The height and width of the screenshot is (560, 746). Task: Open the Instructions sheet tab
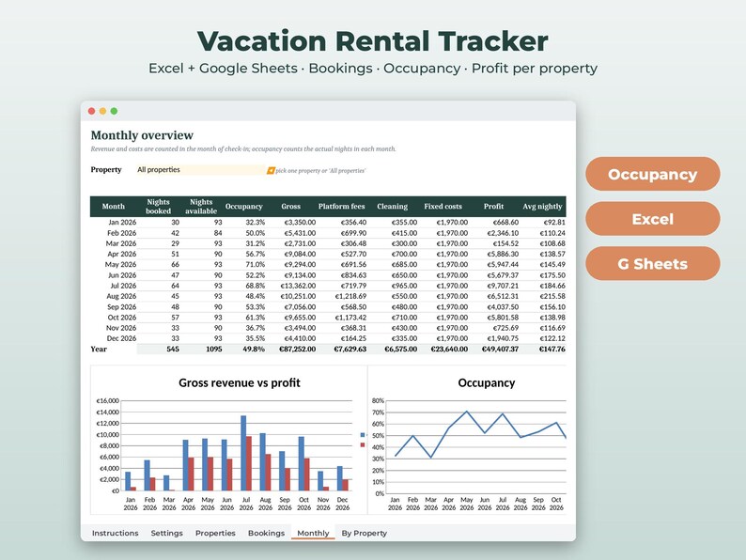click(116, 533)
